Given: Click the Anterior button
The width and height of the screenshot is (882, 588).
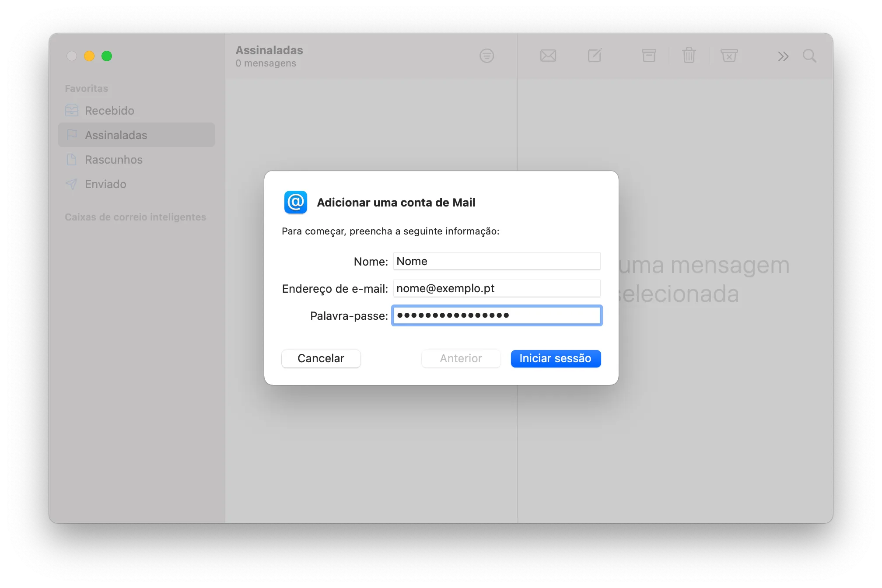Looking at the screenshot, I should coord(461,359).
